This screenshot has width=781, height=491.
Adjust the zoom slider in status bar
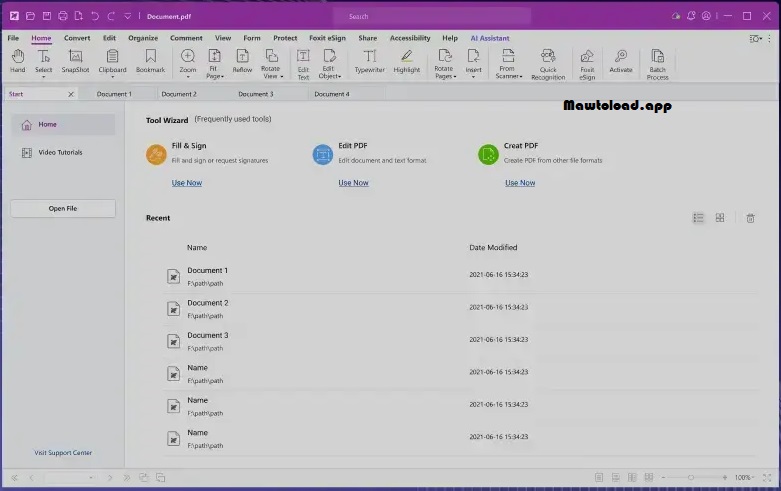691,478
